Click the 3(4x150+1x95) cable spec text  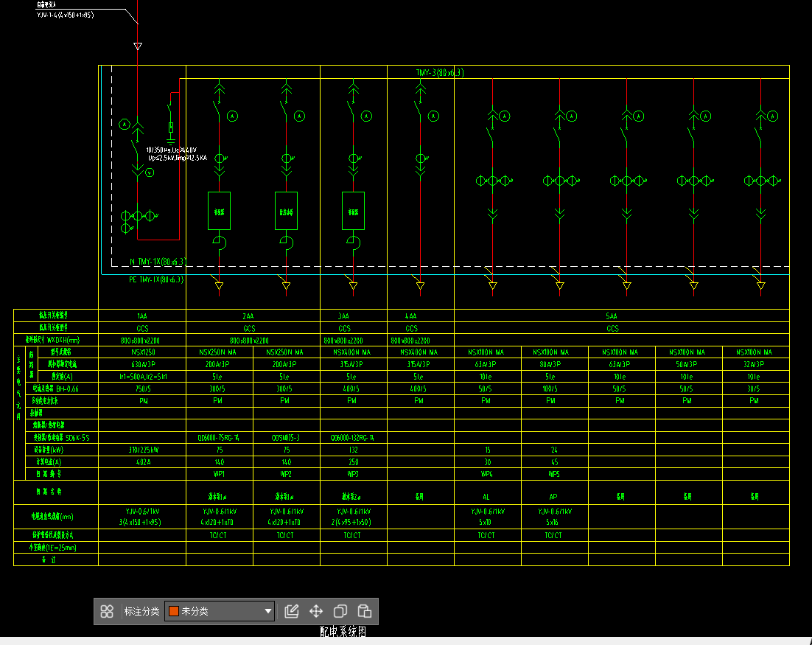click(x=140, y=522)
